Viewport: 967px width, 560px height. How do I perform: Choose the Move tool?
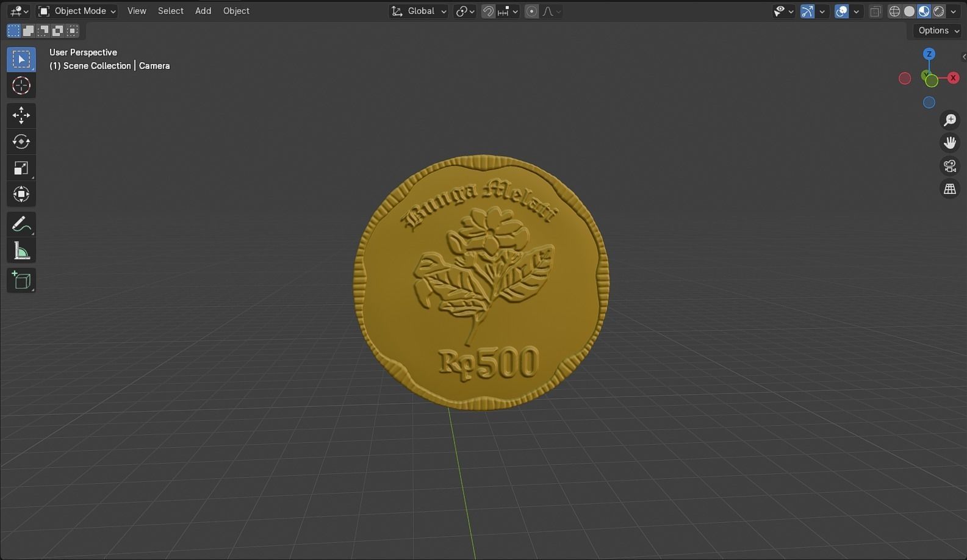pos(21,115)
